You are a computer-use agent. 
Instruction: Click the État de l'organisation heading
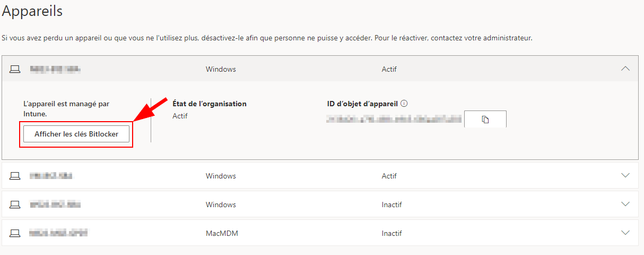[210, 104]
